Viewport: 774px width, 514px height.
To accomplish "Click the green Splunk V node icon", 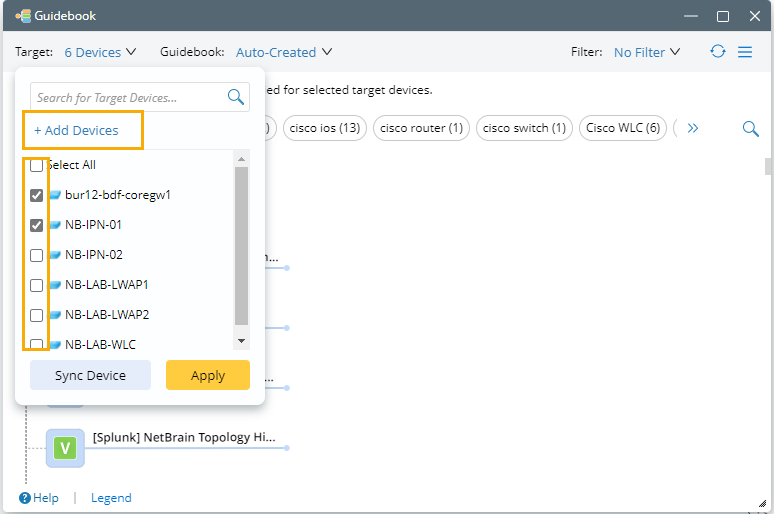I will [x=65, y=448].
